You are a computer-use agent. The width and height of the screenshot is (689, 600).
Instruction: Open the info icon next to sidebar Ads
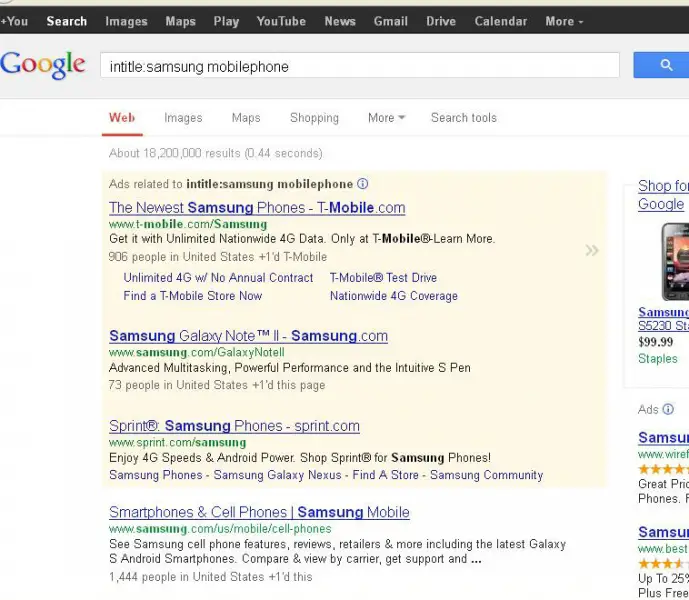[x=668, y=410]
